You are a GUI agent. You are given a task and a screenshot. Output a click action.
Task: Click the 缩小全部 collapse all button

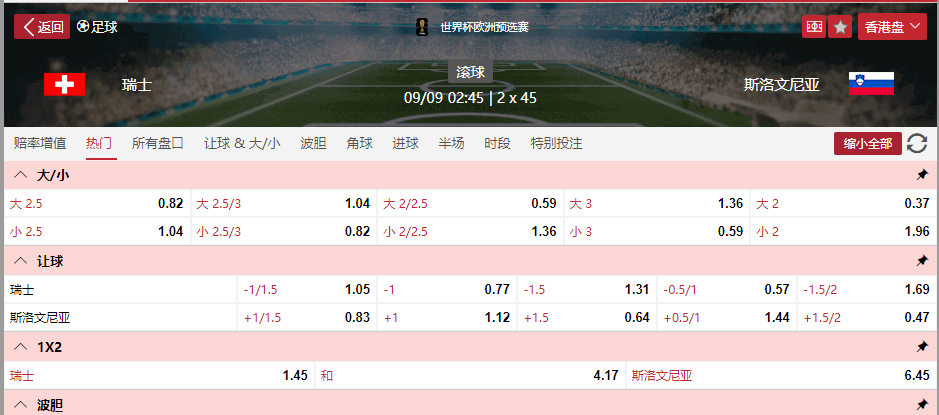click(868, 144)
